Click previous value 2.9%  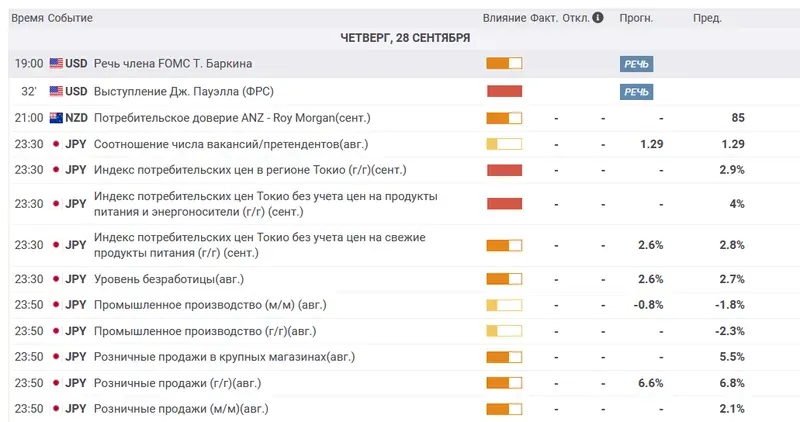click(x=732, y=170)
